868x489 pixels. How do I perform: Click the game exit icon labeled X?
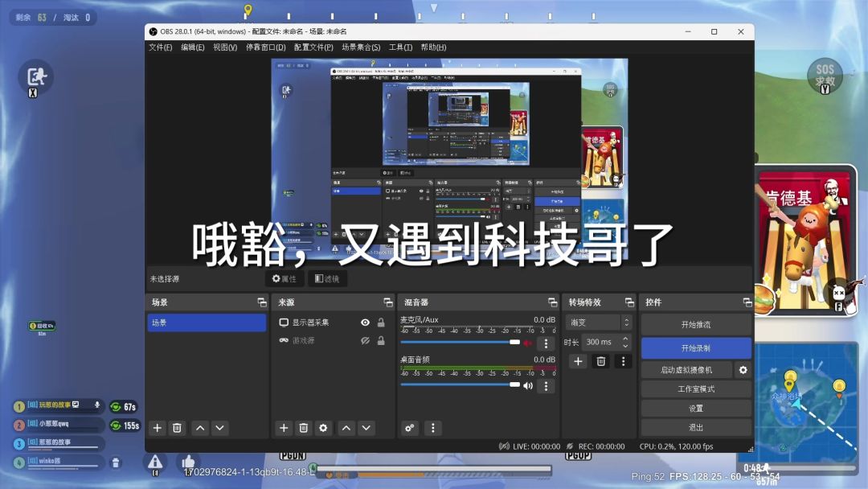pos(36,77)
